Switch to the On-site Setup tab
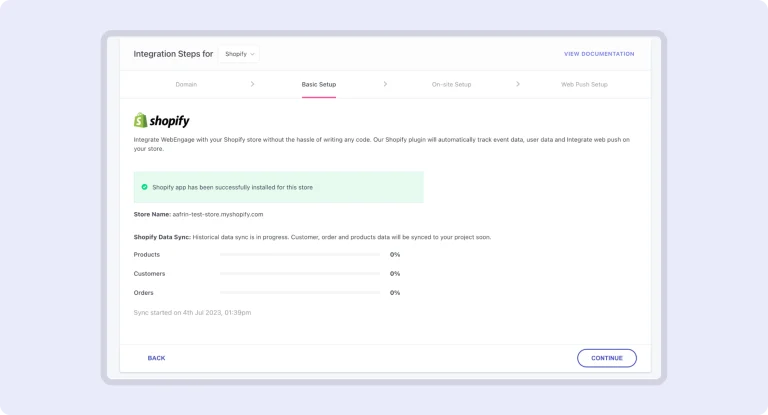The height and width of the screenshot is (415, 768). [x=451, y=84]
